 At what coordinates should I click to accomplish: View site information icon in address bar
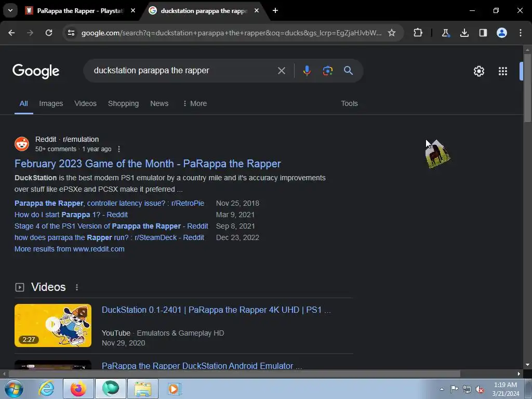(71, 33)
